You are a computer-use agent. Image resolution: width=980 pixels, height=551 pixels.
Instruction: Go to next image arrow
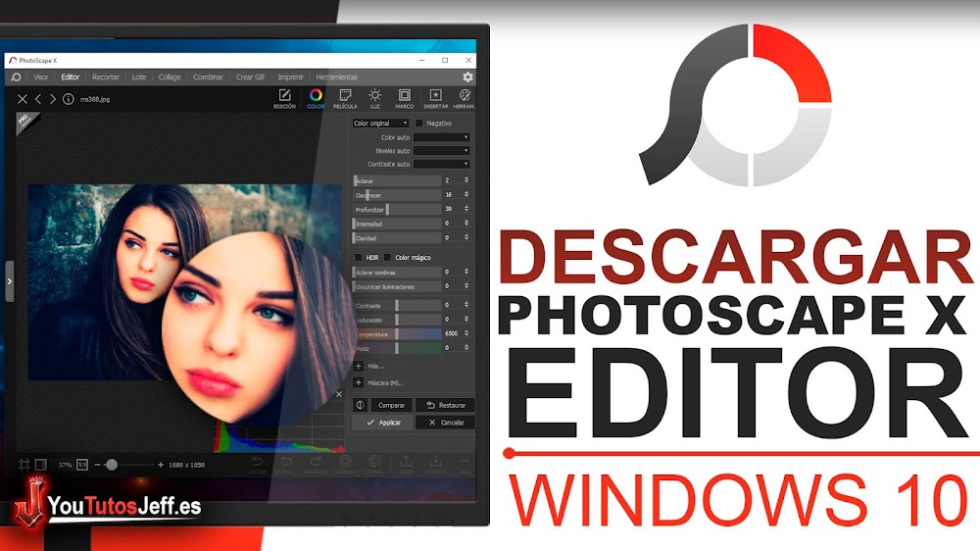[x=53, y=99]
